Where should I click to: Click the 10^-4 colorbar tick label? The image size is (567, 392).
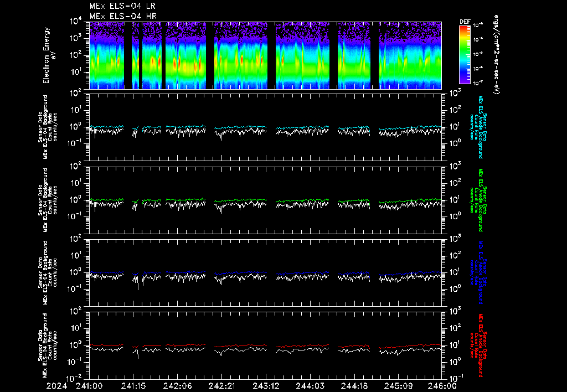(x=478, y=40)
